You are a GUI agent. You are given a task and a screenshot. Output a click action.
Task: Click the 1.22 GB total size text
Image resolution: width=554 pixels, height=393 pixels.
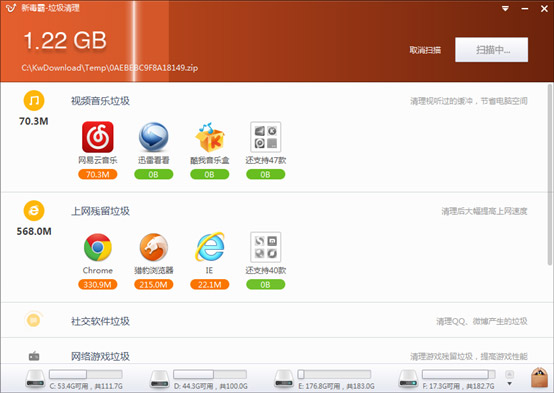pyautogui.click(x=65, y=40)
